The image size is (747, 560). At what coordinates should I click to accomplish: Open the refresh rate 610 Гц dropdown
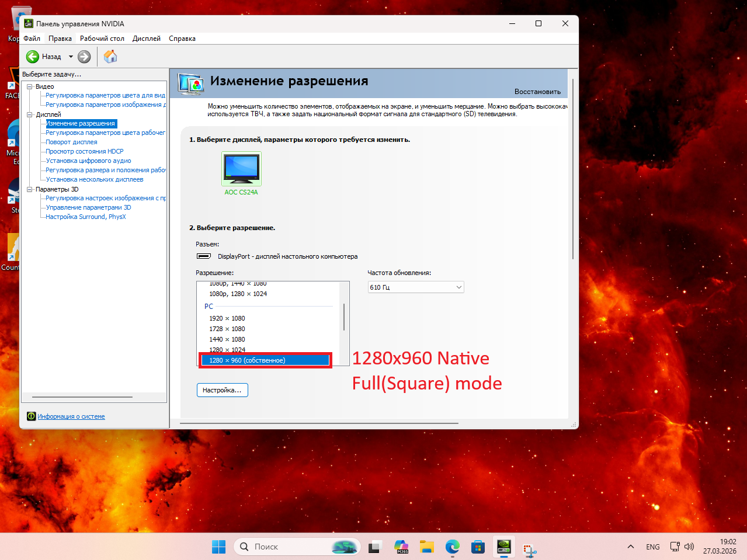416,287
